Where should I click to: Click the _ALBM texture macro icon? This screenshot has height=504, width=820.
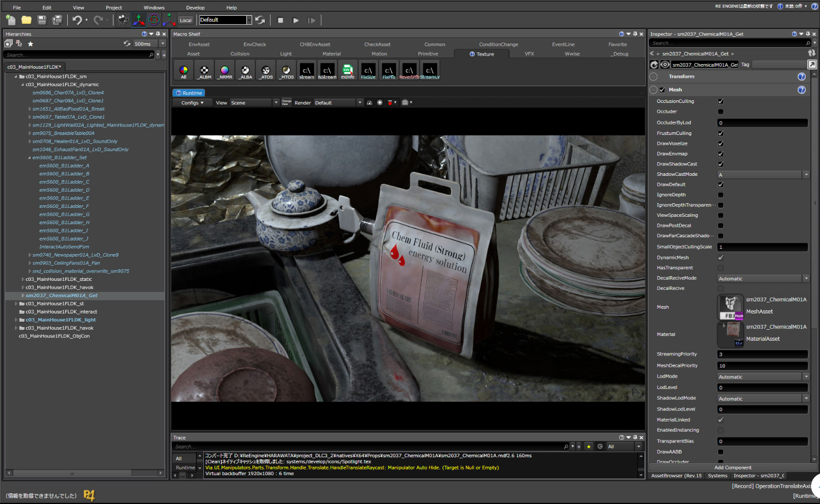(x=204, y=70)
